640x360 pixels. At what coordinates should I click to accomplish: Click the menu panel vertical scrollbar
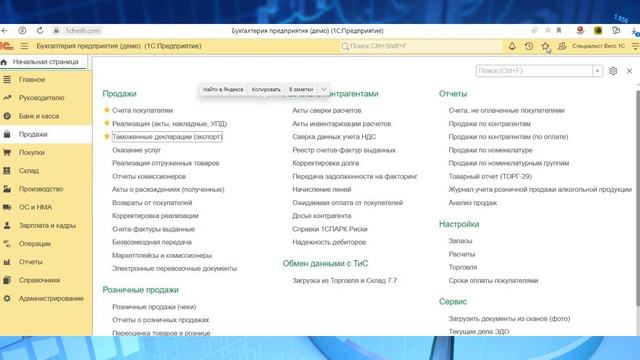point(638,198)
